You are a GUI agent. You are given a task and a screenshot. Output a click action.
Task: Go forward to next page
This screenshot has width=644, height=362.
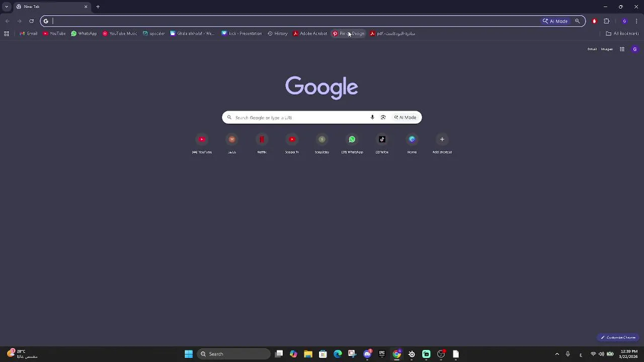[x=19, y=21]
